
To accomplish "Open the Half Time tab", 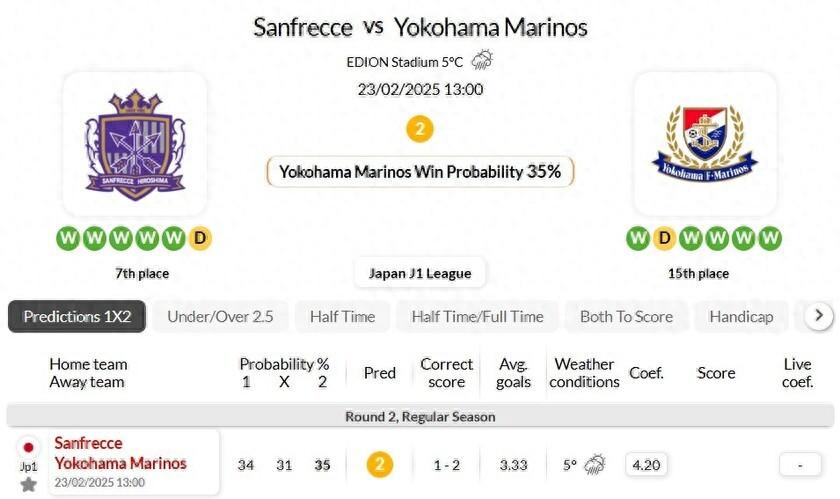I will click(x=342, y=316).
